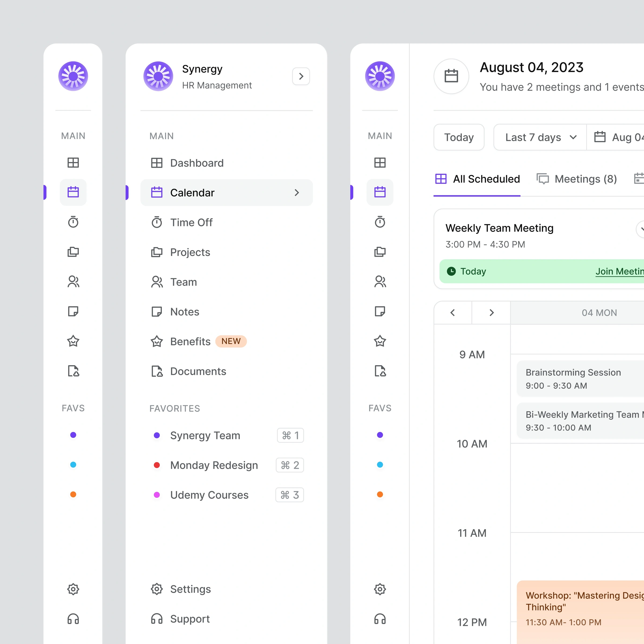Click purple favorite dot in leftmost collapsed sidebar
This screenshot has height=644, width=644.
(x=73, y=435)
